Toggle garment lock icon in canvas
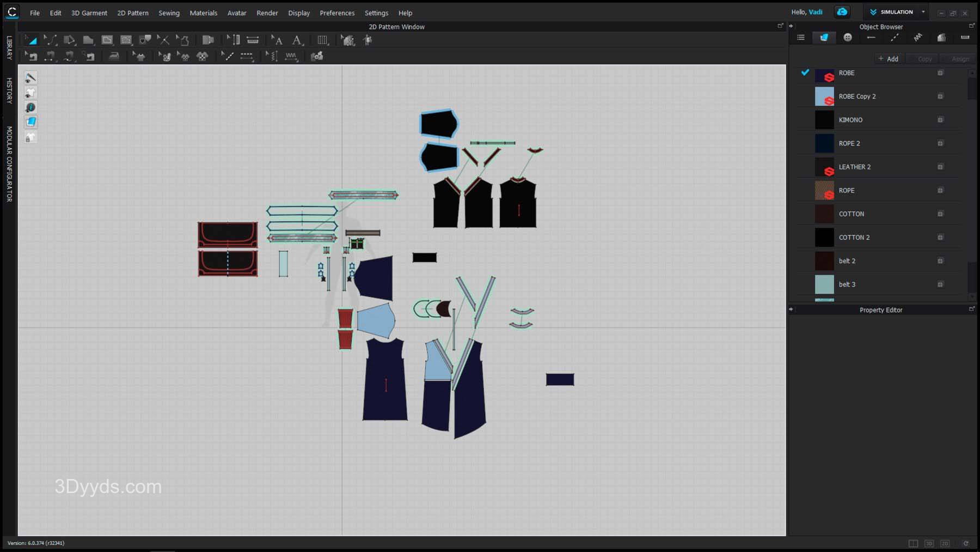The height and width of the screenshot is (552, 980). (31, 137)
